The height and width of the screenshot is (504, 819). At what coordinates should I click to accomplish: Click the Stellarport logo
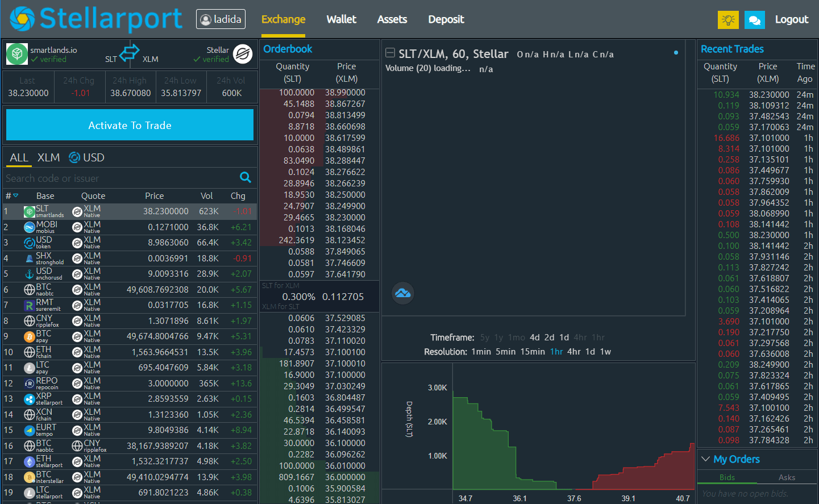tap(95, 19)
